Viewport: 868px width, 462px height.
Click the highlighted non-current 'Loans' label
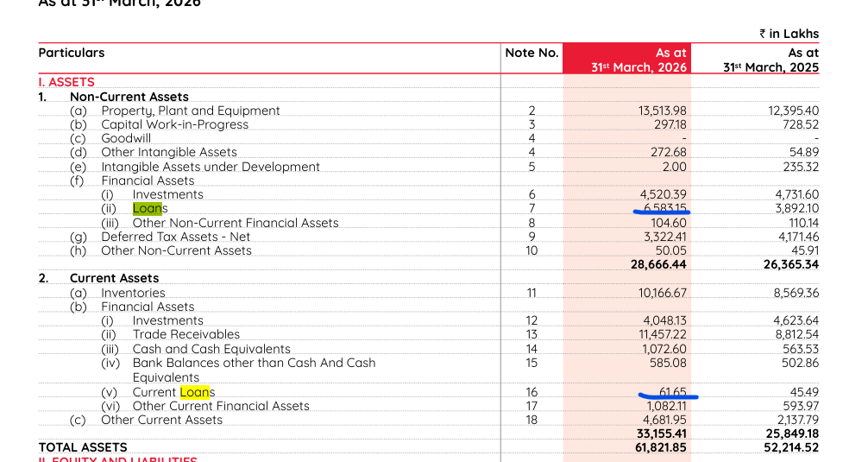pyautogui.click(x=150, y=208)
